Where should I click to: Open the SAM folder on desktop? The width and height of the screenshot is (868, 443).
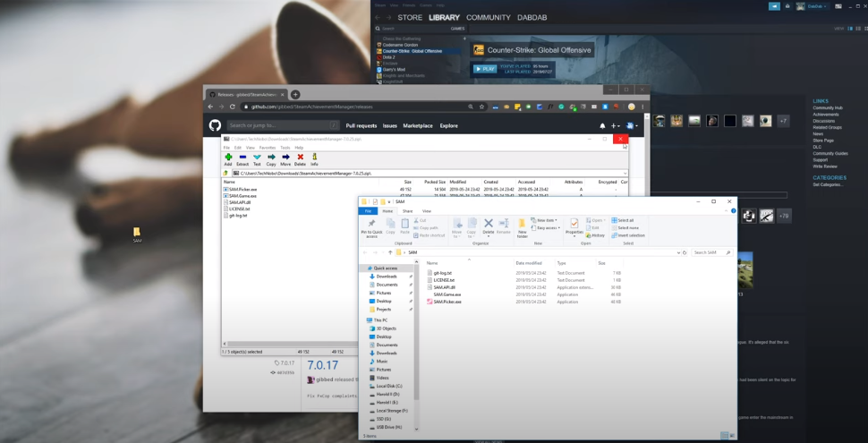tap(137, 234)
